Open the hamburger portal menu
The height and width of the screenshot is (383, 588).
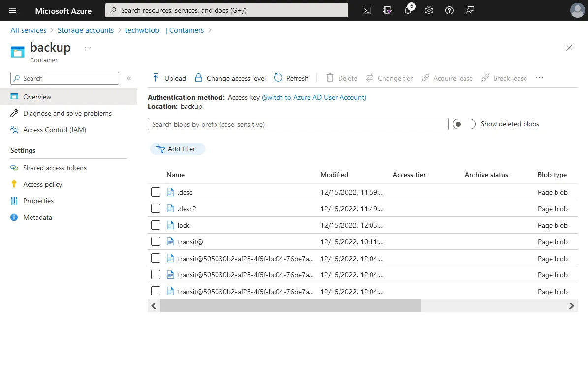pos(13,10)
